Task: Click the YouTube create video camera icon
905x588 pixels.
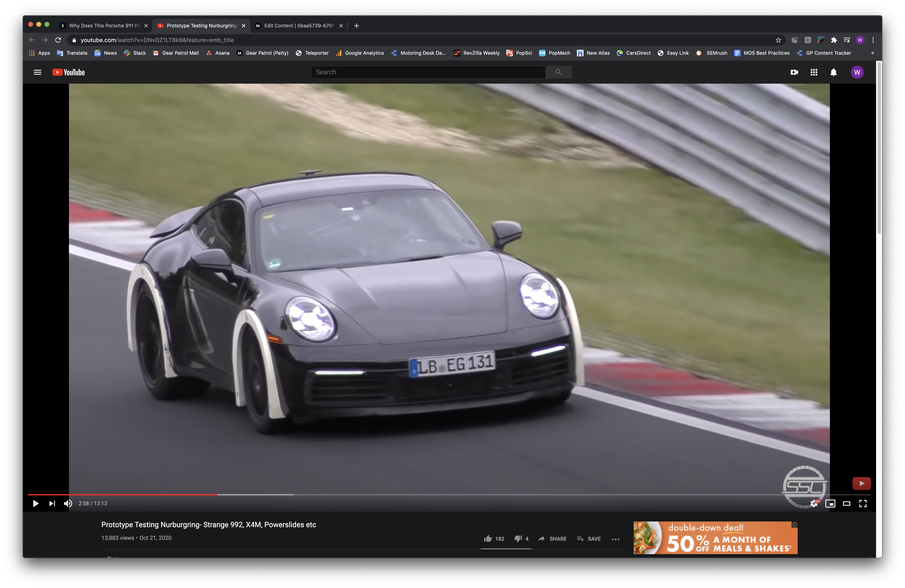Action: point(794,72)
